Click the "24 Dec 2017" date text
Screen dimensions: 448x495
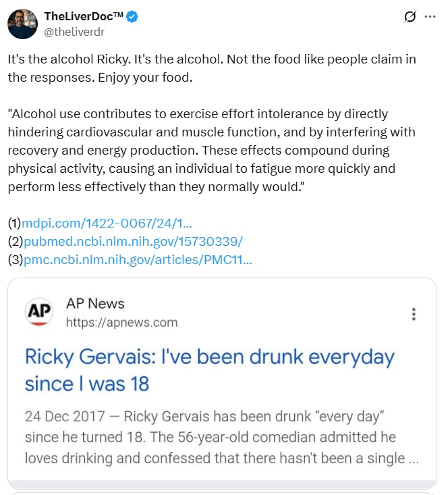59,415
